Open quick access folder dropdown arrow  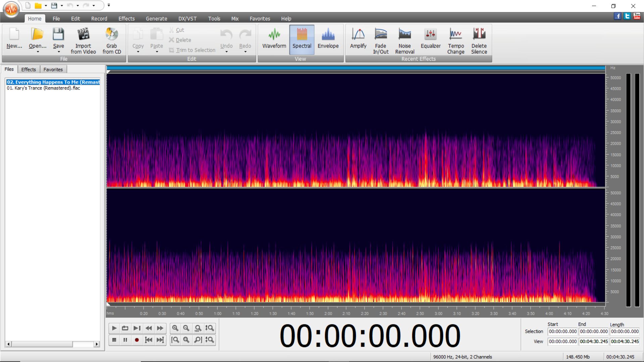point(46,5)
